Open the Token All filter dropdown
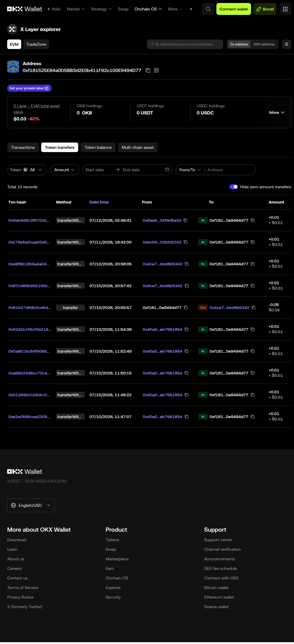This screenshot has height=644, width=294. click(27, 170)
